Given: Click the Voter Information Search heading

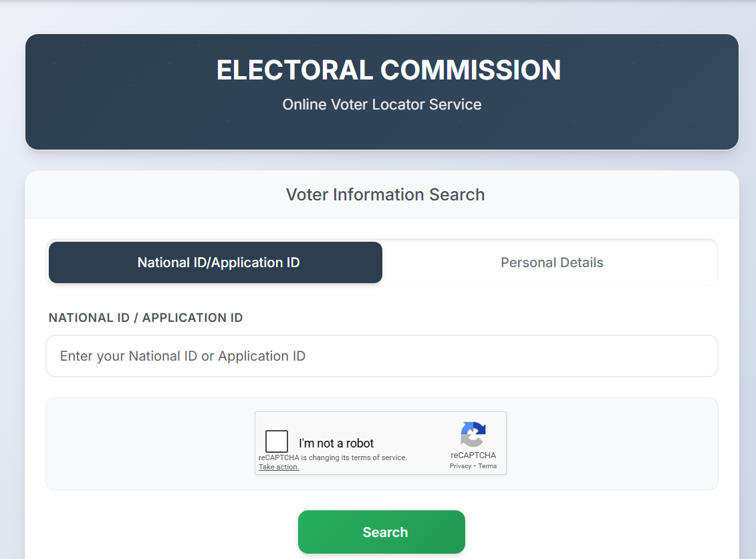Looking at the screenshot, I should click(385, 194).
